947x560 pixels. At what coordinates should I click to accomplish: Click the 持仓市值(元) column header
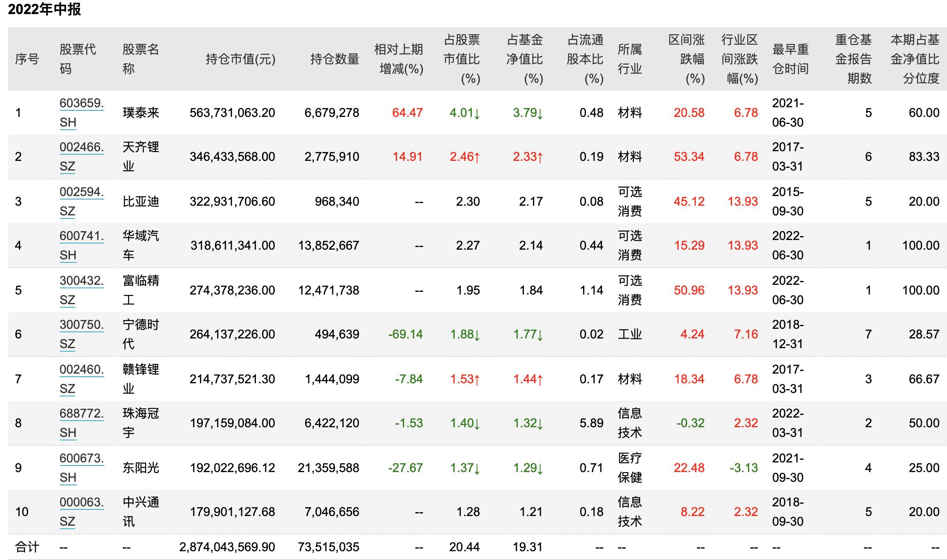tap(240, 59)
